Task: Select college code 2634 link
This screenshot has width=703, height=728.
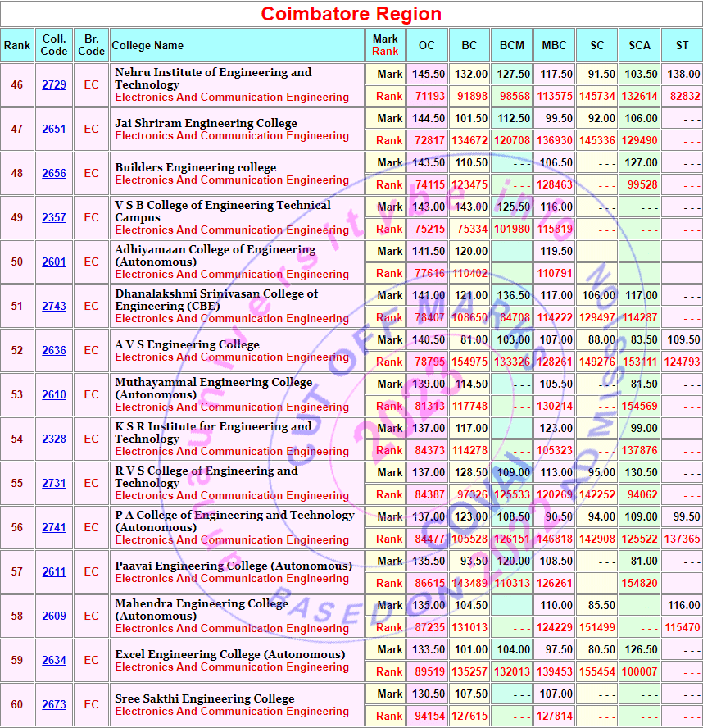Action: [x=54, y=660]
